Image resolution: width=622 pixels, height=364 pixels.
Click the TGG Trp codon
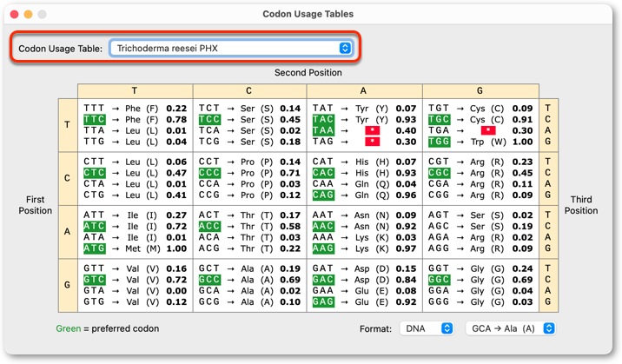click(439, 142)
